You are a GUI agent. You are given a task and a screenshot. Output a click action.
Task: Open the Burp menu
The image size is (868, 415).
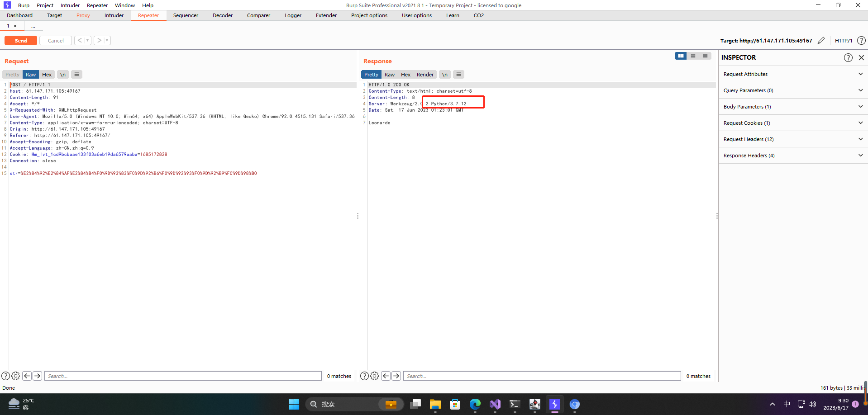(24, 5)
